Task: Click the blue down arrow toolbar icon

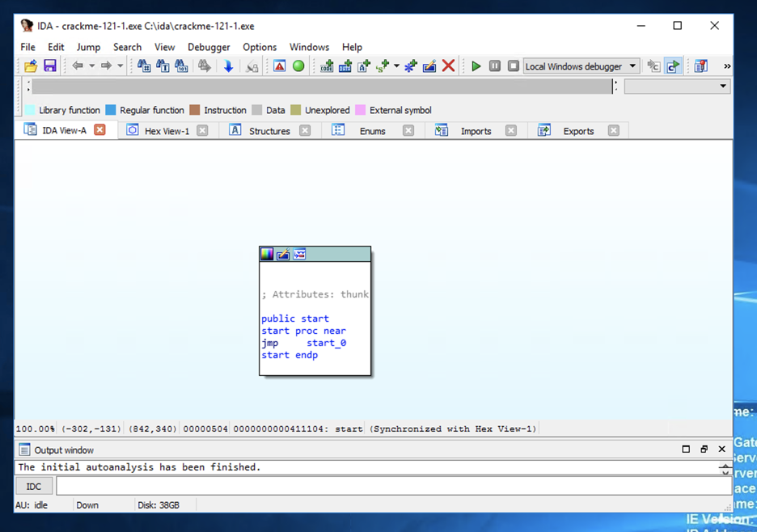Action: point(228,66)
